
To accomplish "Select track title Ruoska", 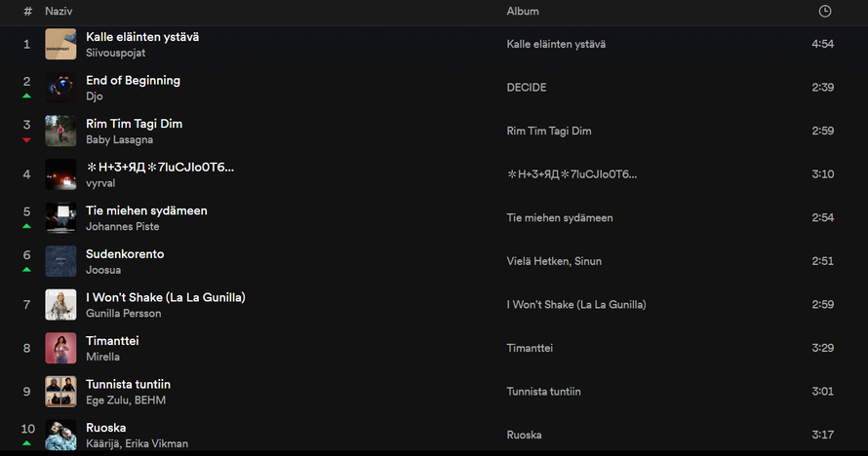I will pyautogui.click(x=105, y=428).
